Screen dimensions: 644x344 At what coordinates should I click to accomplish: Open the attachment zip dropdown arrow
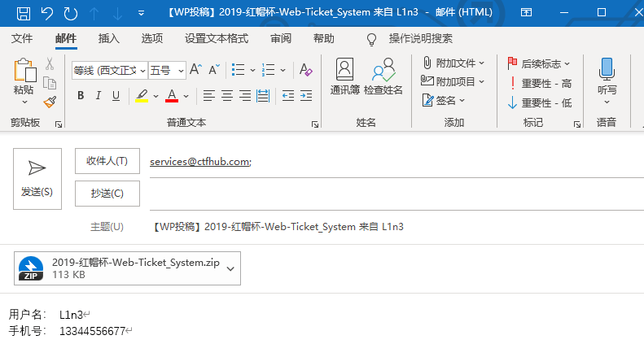[230, 268]
